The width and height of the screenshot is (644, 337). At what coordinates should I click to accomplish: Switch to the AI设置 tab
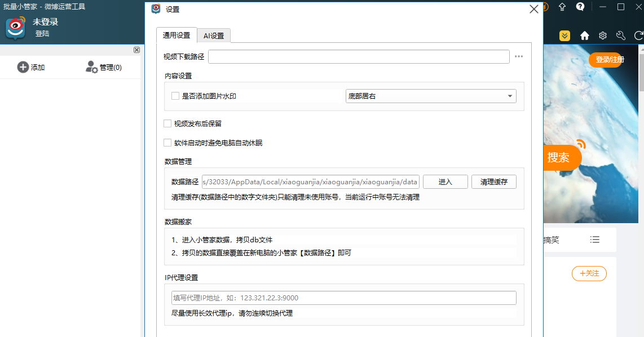coord(214,36)
